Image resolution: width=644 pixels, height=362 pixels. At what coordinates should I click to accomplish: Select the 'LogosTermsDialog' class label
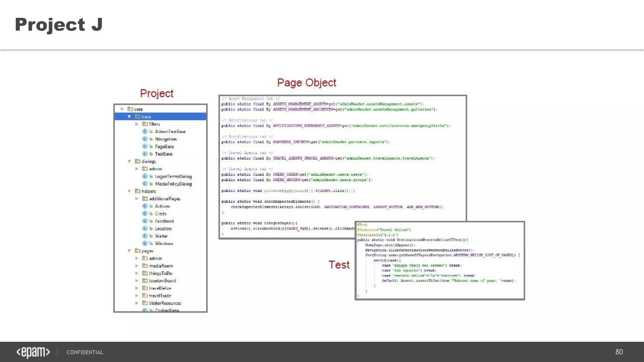coord(173,177)
